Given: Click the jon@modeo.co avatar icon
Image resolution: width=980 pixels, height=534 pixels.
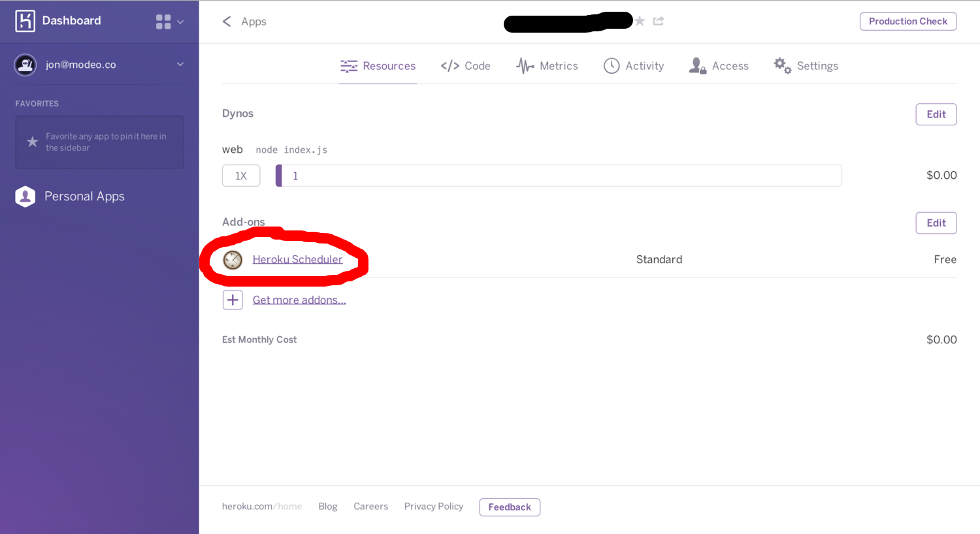Looking at the screenshot, I should [25, 65].
